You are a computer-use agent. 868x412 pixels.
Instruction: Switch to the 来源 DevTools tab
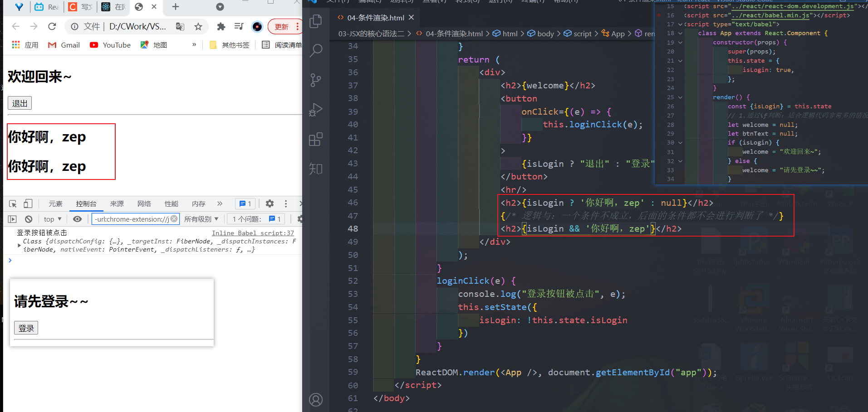click(x=117, y=204)
